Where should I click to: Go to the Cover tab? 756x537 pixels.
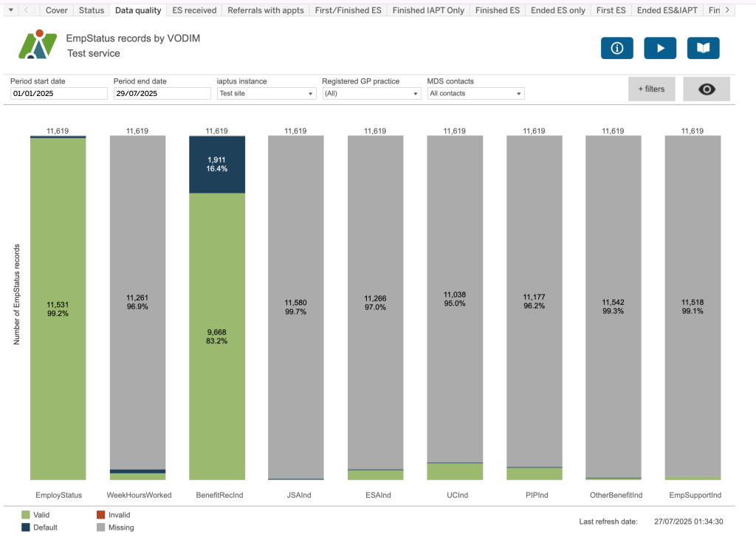click(56, 10)
